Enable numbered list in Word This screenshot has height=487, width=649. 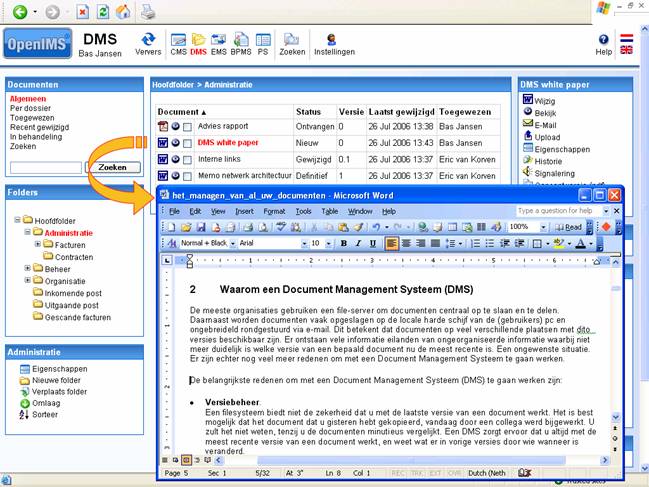pyautogui.click(x=476, y=243)
